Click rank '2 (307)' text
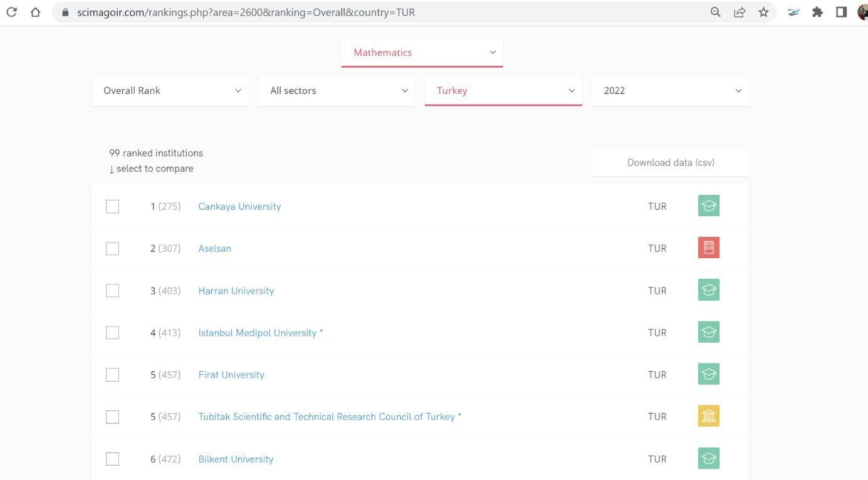 165,248
